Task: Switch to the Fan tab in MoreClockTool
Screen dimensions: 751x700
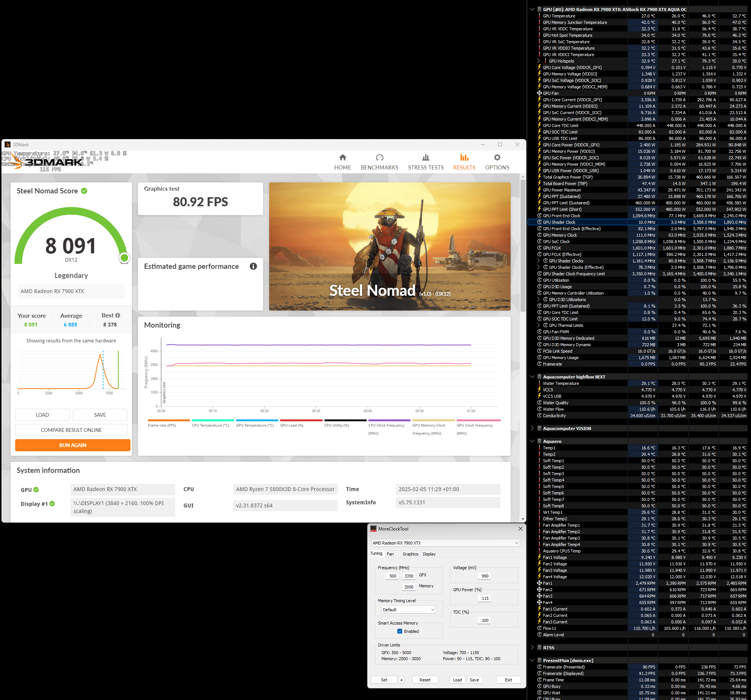Action: point(390,554)
